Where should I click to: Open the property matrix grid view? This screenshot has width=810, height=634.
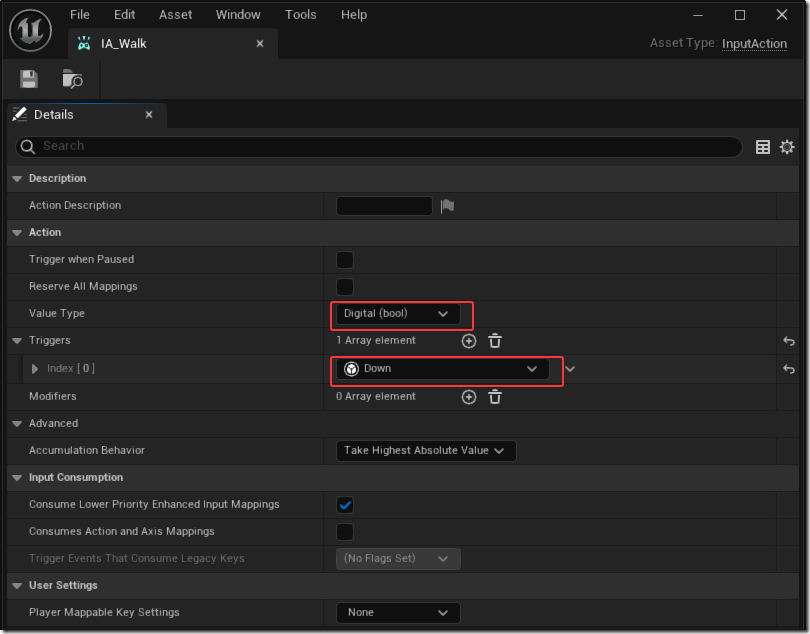click(x=762, y=147)
